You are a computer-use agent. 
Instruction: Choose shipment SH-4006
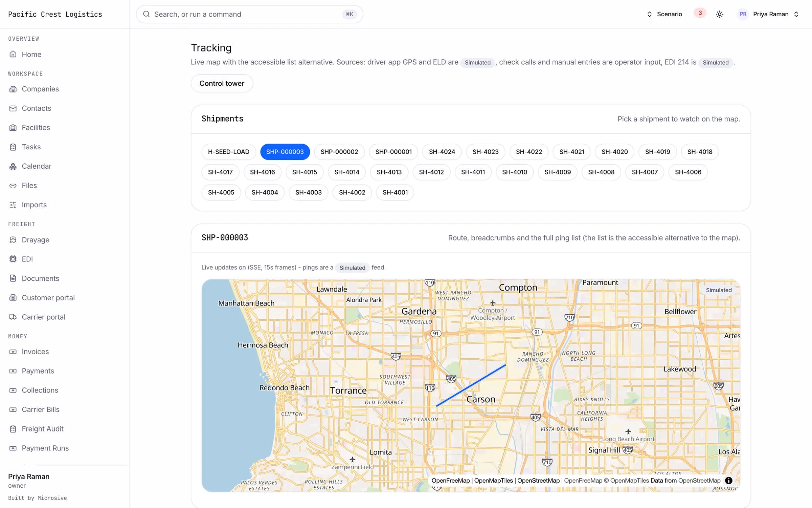click(x=688, y=172)
